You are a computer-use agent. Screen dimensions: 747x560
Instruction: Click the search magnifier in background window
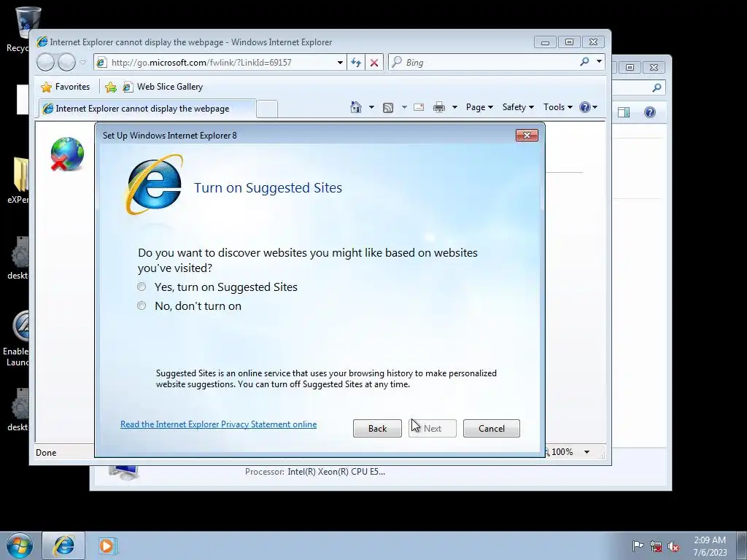click(657, 87)
